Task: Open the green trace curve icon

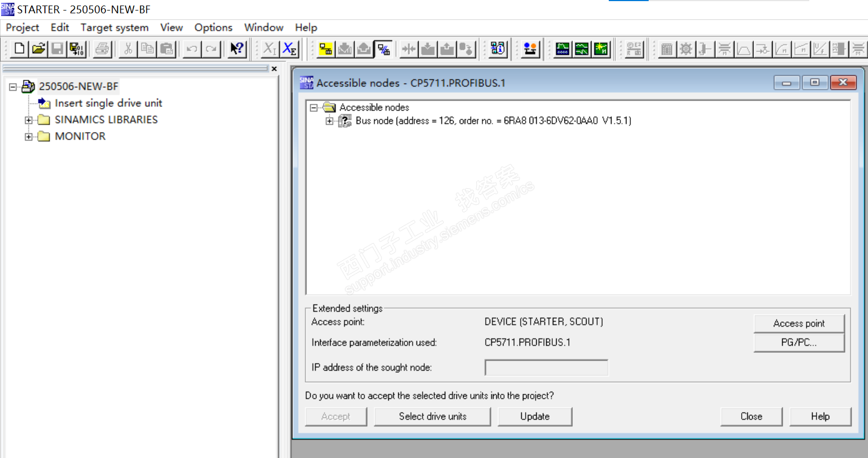Action: tap(563, 49)
